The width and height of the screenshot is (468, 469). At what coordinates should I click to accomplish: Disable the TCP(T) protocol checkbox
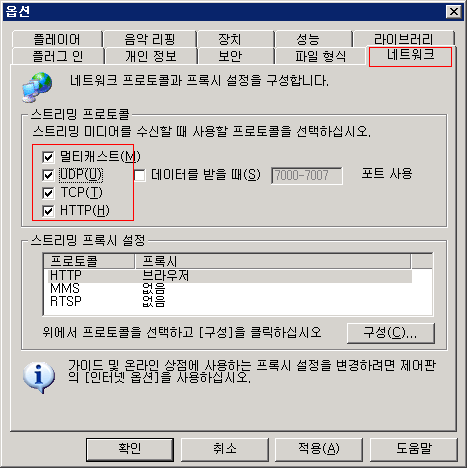click(48, 193)
